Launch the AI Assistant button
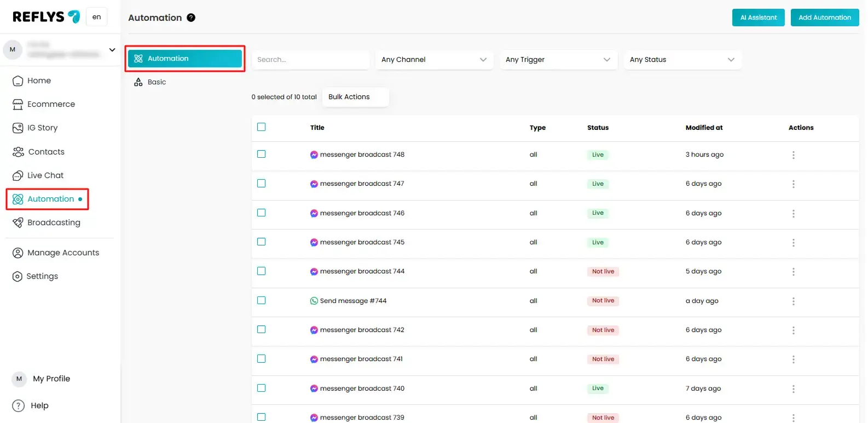The image size is (868, 423). (758, 18)
